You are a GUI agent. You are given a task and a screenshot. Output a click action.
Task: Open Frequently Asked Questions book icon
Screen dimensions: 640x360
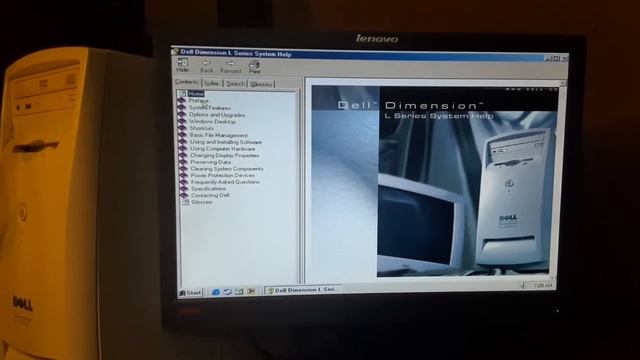click(x=184, y=182)
